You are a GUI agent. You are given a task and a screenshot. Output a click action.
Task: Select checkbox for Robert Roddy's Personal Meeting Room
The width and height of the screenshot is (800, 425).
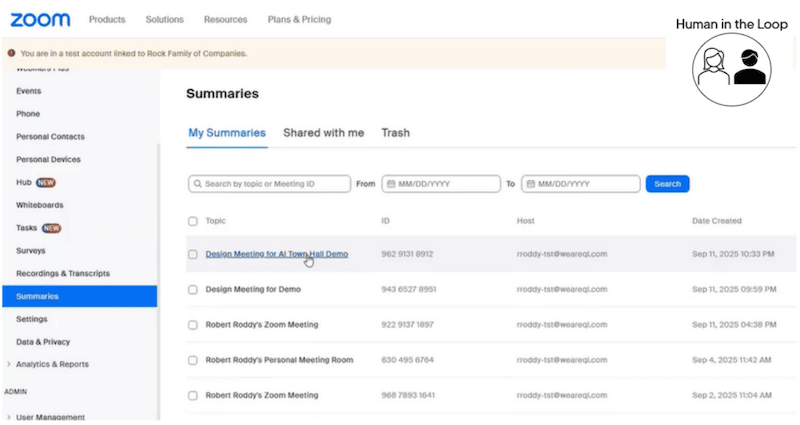tap(193, 360)
